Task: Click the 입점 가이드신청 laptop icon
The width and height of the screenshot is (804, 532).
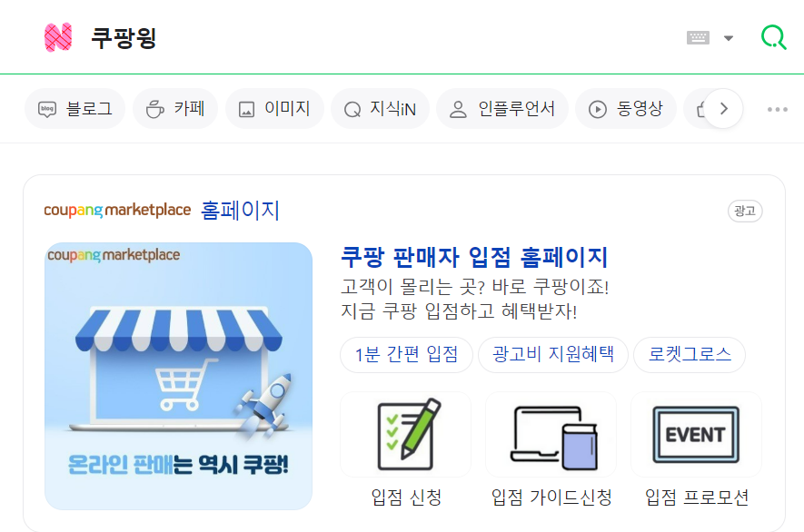Action: (551, 435)
